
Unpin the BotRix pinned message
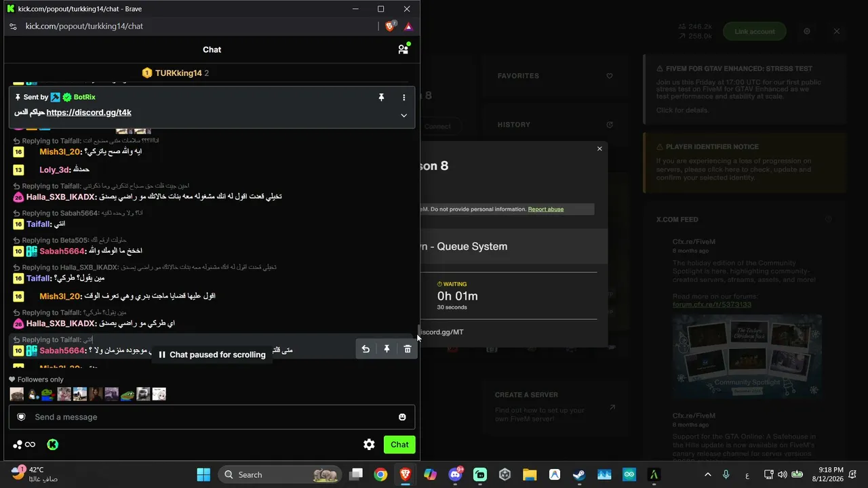[x=381, y=98]
